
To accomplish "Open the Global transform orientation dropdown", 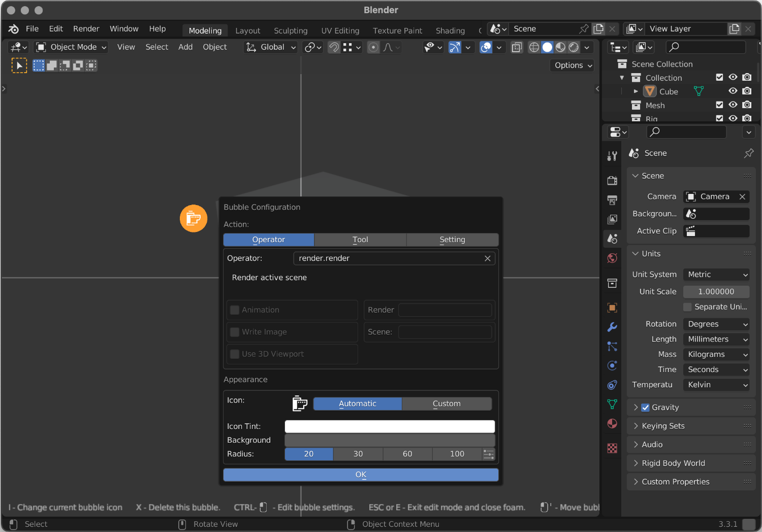I will point(271,47).
